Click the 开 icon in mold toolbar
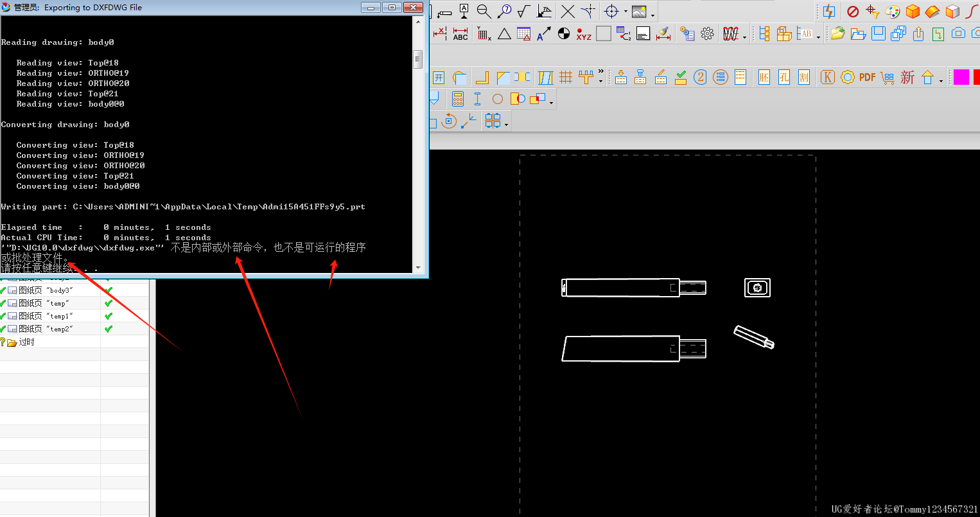Viewport: 980px width, 517px height. tap(439, 78)
